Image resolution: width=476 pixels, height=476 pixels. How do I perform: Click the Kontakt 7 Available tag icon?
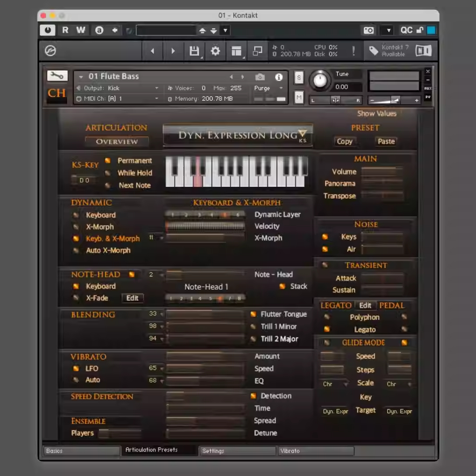tap(374, 51)
